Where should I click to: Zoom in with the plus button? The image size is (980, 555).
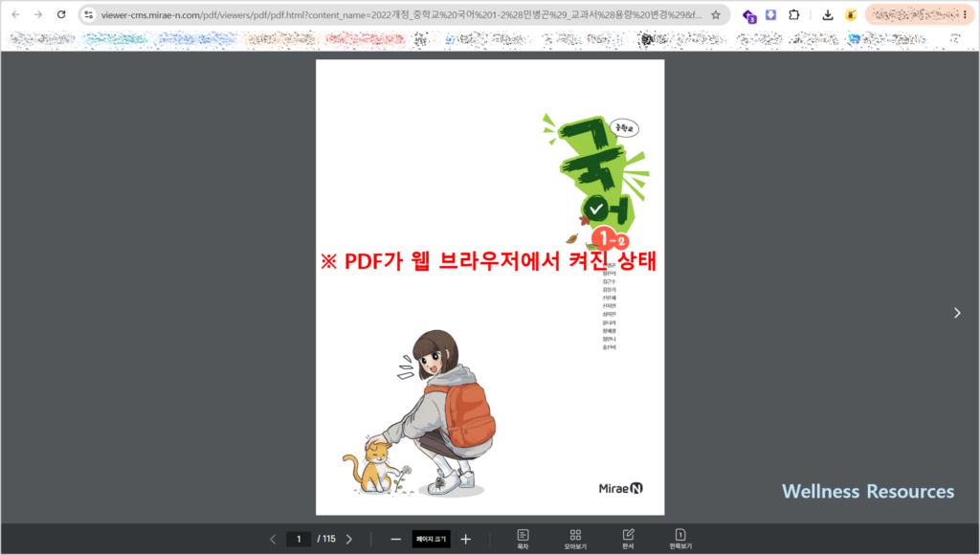(x=466, y=539)
